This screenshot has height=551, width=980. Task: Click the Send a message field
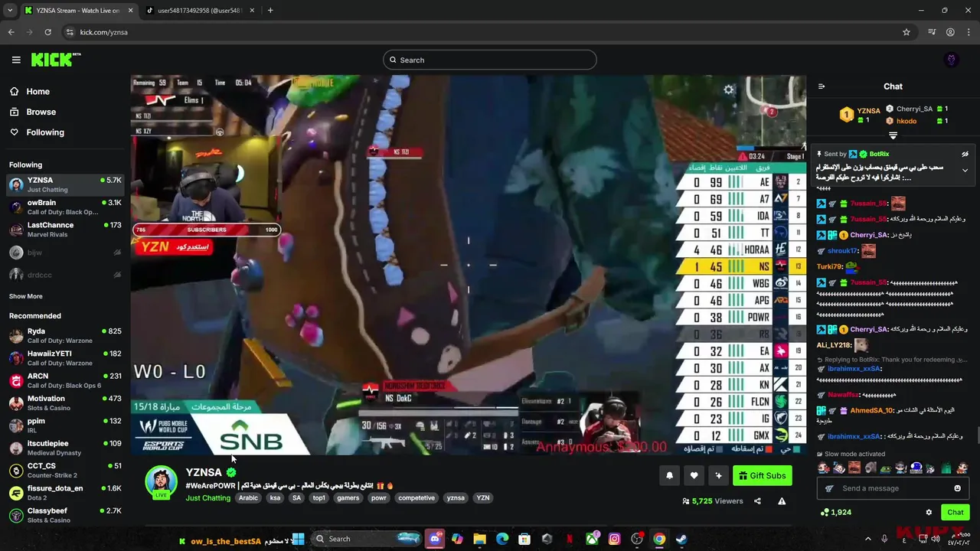coord(893,488)
